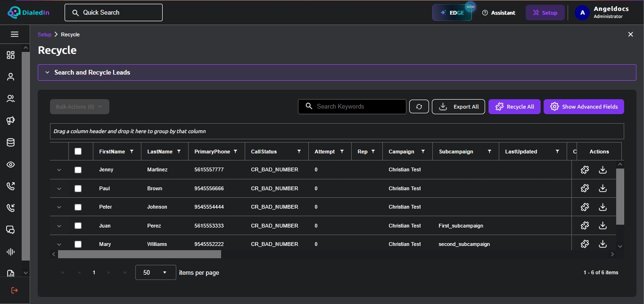The width and height of the screenshot is (644, 304).
Task: Sort by the Attempt column header
Action: pos(325,152)
